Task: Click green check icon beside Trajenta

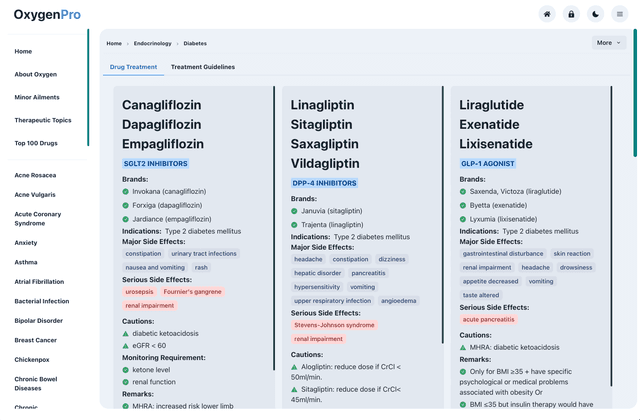Action: (294, 225)
